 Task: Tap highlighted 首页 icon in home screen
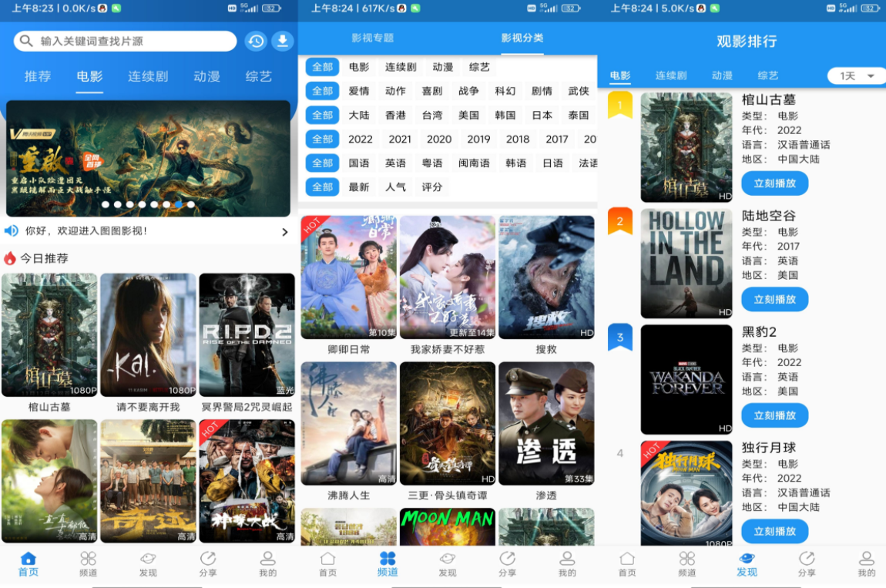click(29, 563)
